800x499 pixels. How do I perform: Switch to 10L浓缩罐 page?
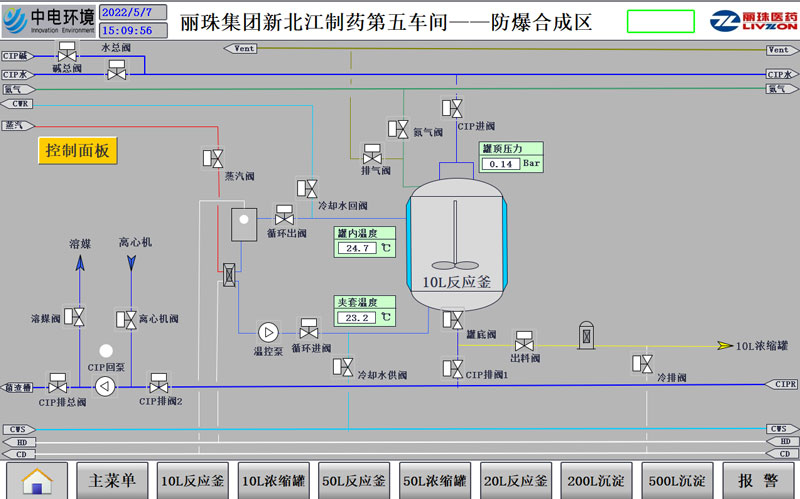(273, 480)
